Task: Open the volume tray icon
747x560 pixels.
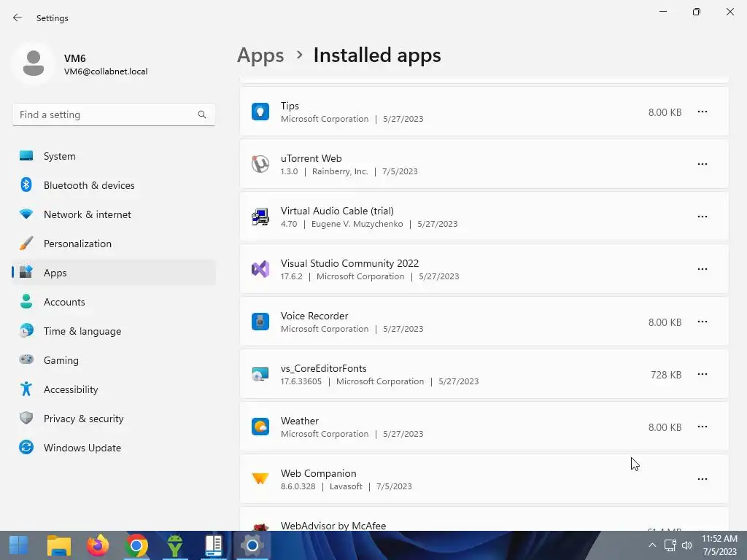Action: coord(687,545)
